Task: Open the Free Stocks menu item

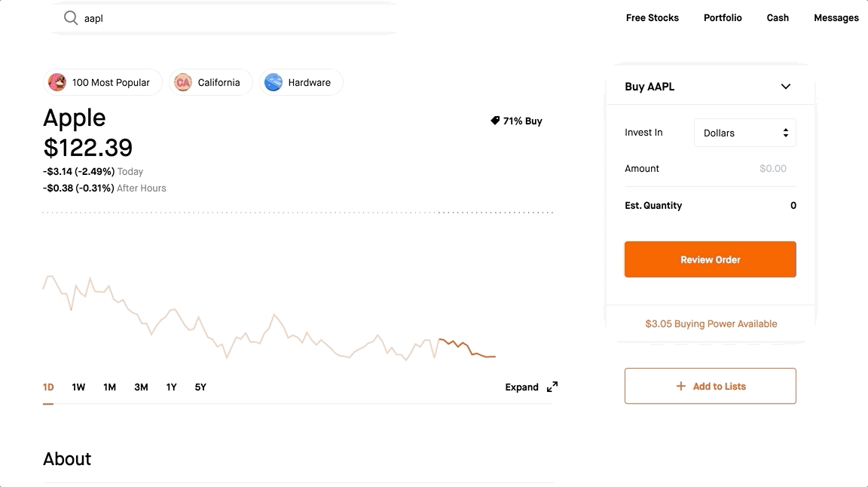Action: tap(652, 18)
